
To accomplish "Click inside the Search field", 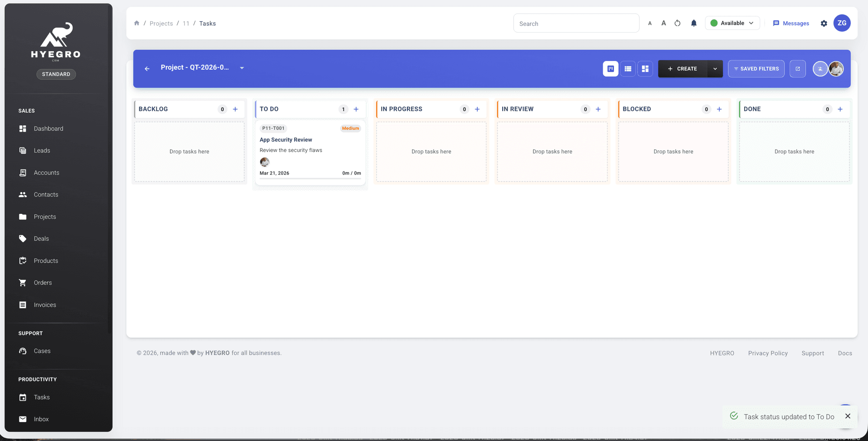I will pos(576,23).
